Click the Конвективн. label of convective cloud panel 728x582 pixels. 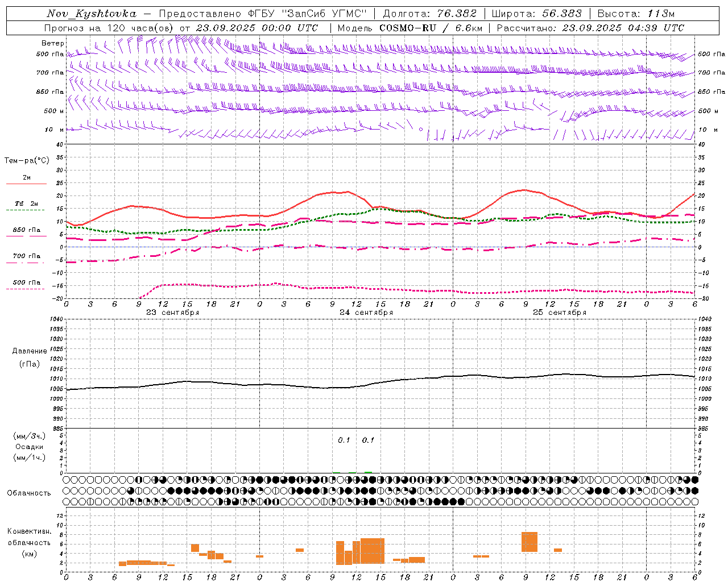(x=30, y=531)
